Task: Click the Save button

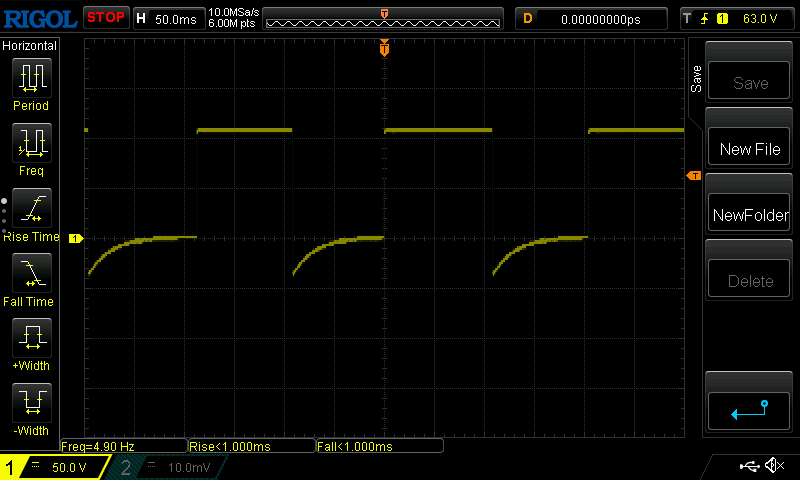Action: [x=749, y=82]
